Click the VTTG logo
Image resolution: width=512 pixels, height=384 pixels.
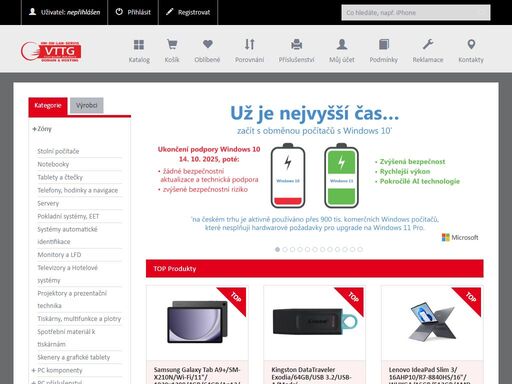pyautogui.click(x=51, y=51)
